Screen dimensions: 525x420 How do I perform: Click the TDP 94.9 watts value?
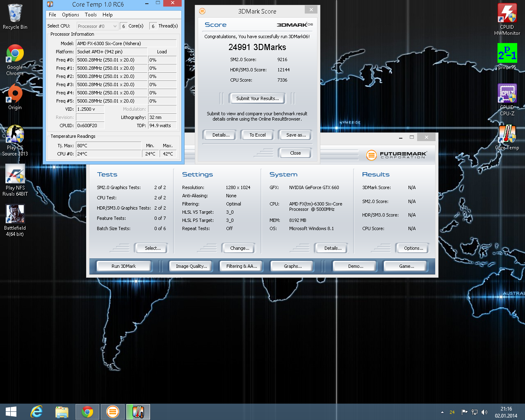pyautogui.click(x=162, y=126)
